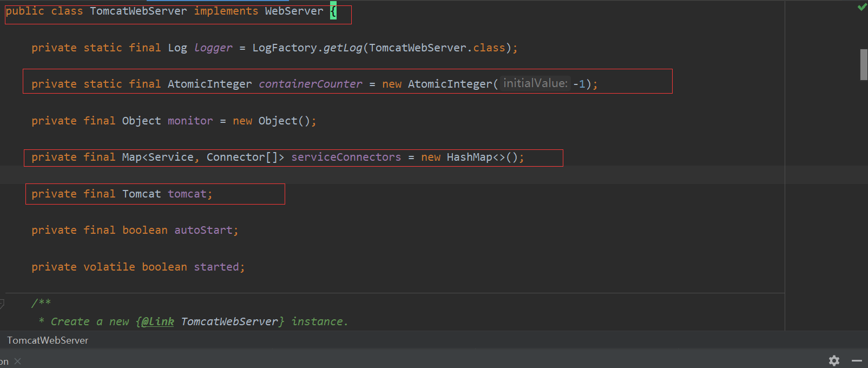Click the tomcat field name
The height and width of the screenshot is (368, 868).
[x=187, y=194]
